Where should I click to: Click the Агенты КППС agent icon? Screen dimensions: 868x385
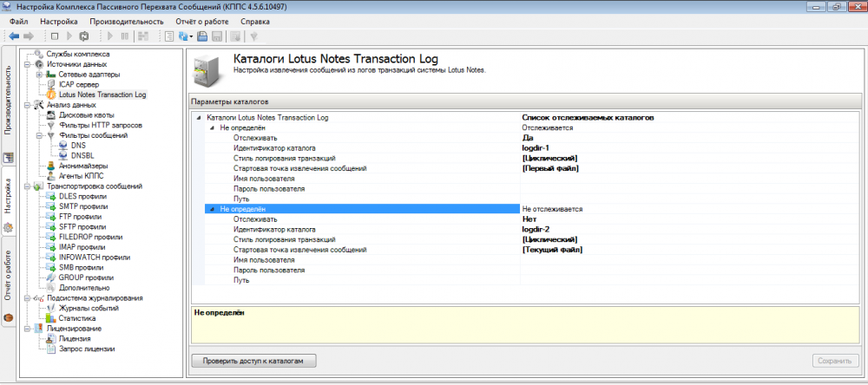click(x=51, y=176)
